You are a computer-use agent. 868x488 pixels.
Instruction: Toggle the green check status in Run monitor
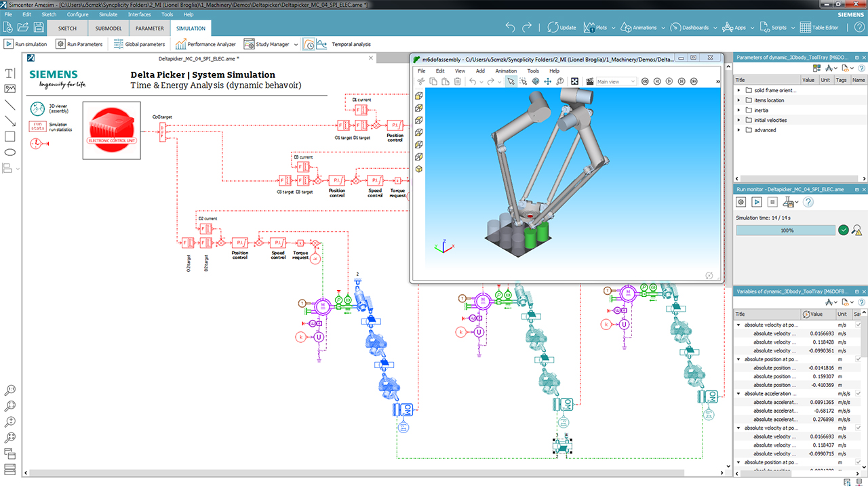[843, 230]
